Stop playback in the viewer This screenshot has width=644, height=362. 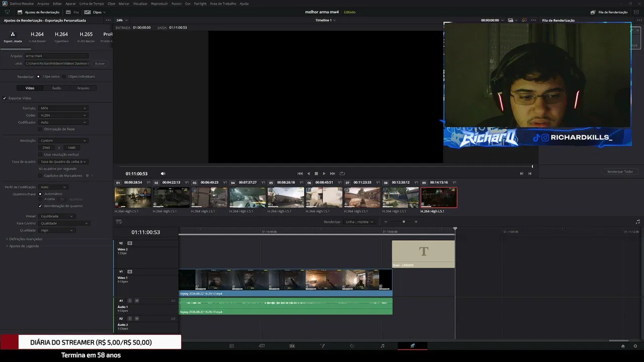click(x=316, y=173)
